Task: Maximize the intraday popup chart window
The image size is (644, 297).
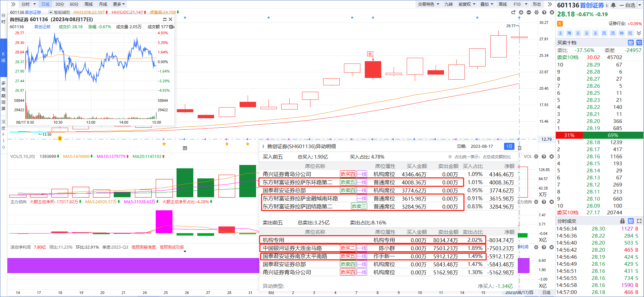Action: point(165,19)
